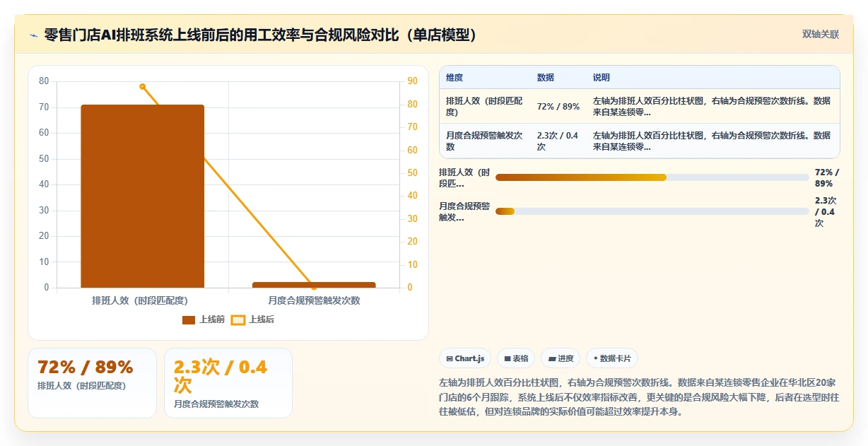This screenshot has height=446, width=868.
Task: Click the right axis label 90
Action: 413,81
